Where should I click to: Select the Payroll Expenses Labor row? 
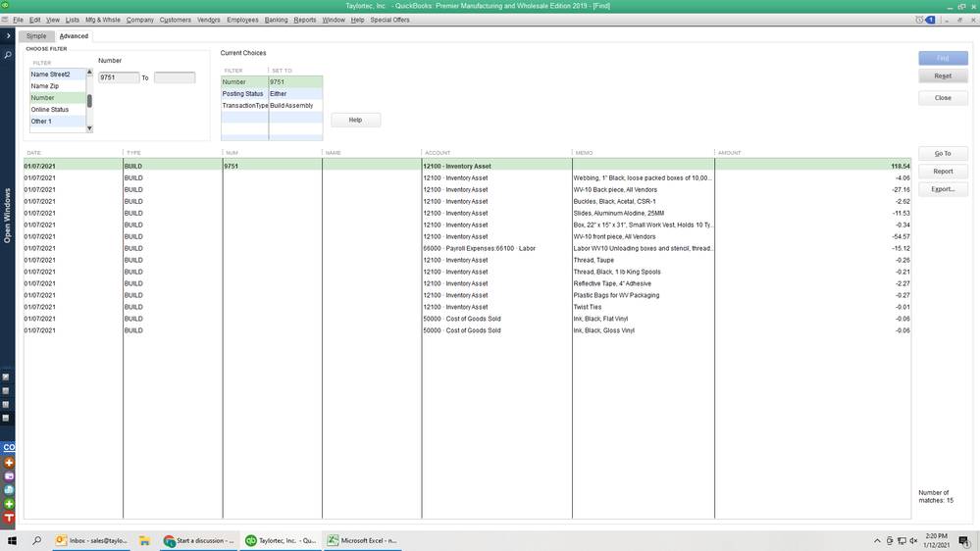tap(468, 249)
